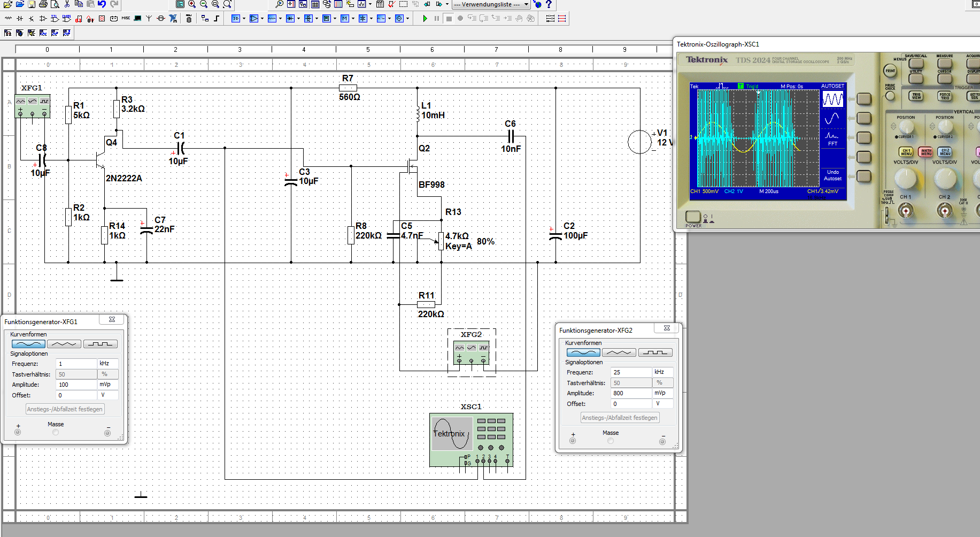Click XFG2 Anstiegs-/Abfallzeit festlegen button
The height and width of the screenshot is (537, 980).
click(620, 418)
